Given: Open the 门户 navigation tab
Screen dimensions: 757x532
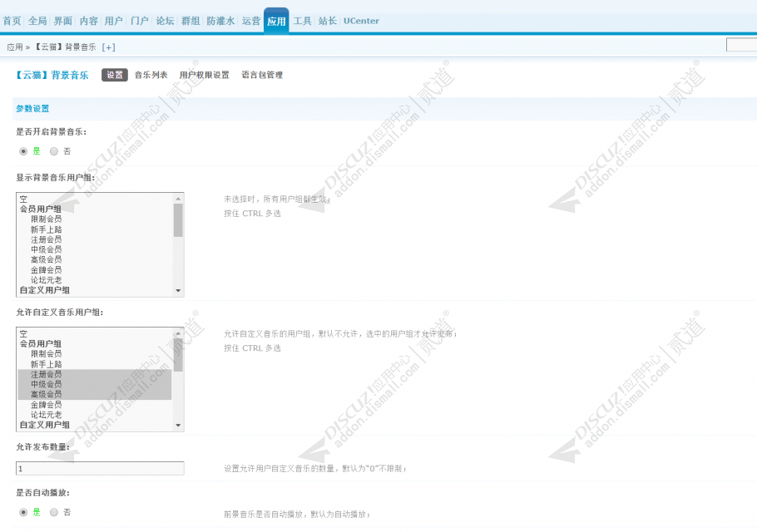Looking at the screenshot, I should pyautogui.click(x=139, y=21).
